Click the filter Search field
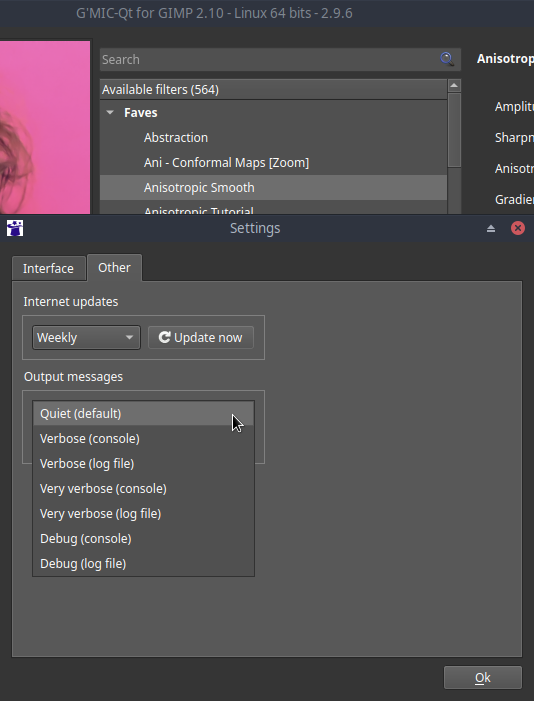The image size is (534, 701). pos(280,59)
